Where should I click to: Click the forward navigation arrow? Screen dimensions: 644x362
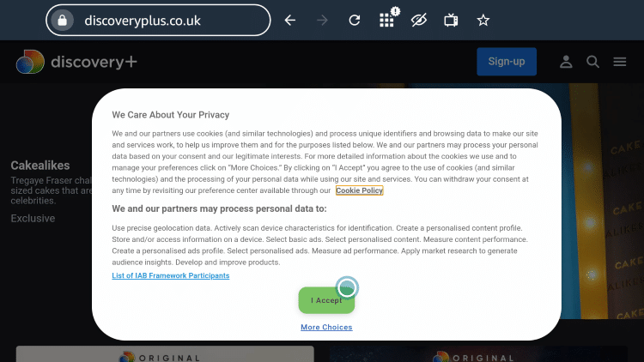point(322,20)
